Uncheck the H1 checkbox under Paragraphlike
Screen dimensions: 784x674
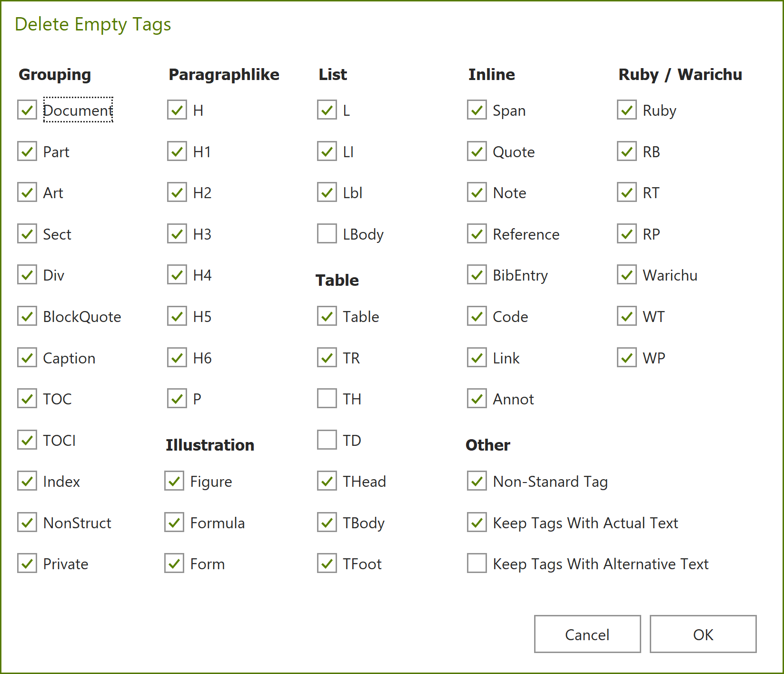click(177, 151)
